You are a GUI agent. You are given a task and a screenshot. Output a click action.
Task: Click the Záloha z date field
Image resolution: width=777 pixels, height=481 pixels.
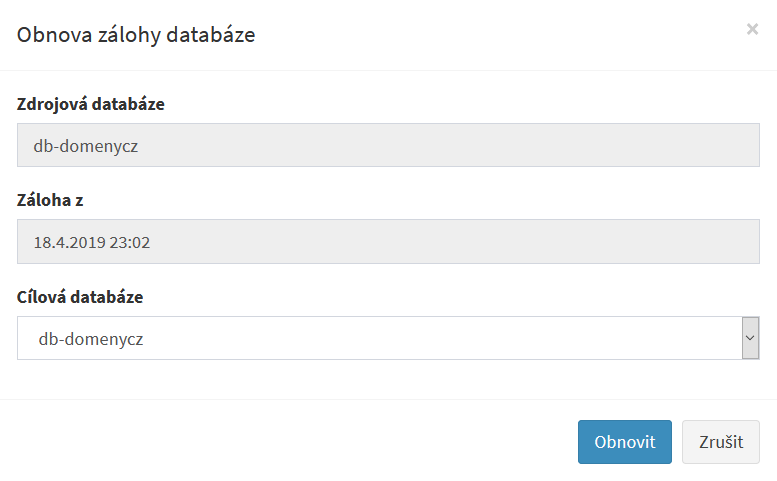coord(388,241)
